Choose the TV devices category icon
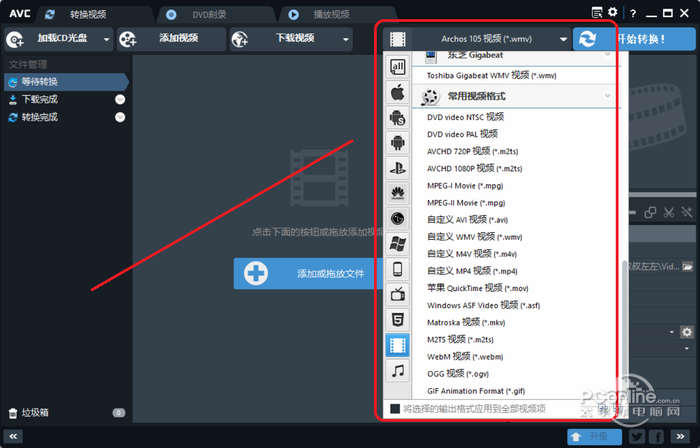This screenshot has width=700, height=448. (397, 295)
